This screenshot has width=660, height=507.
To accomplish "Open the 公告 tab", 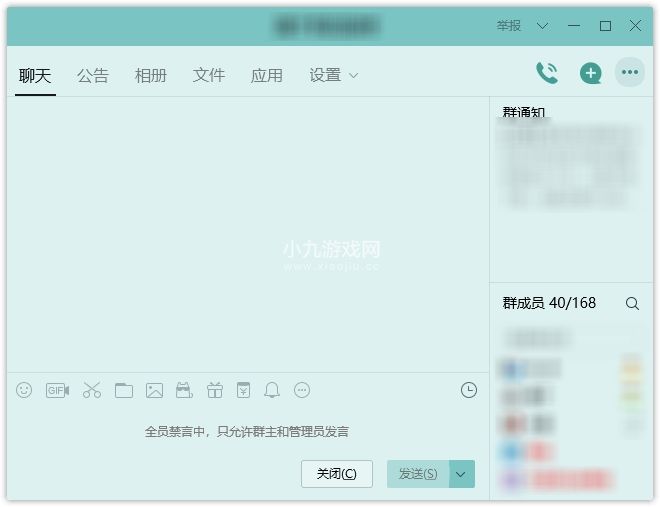I will (x=93, y=76).
